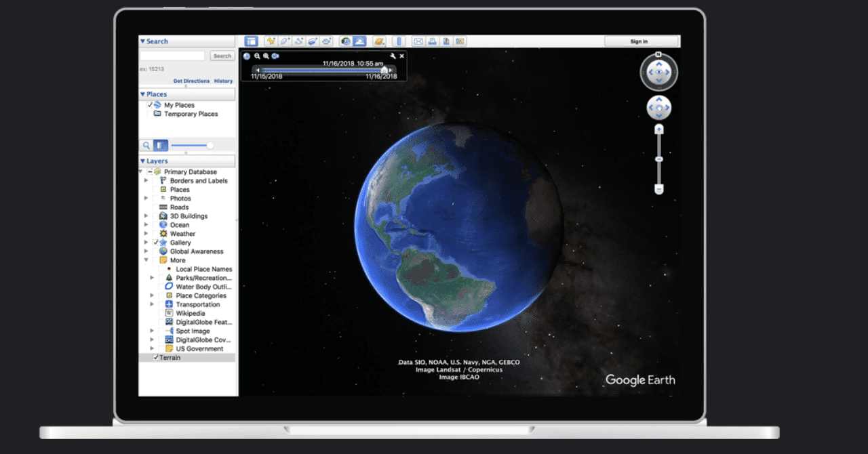Click the places opacity slider handle
The image size is (868, 454).
(210, 145)
